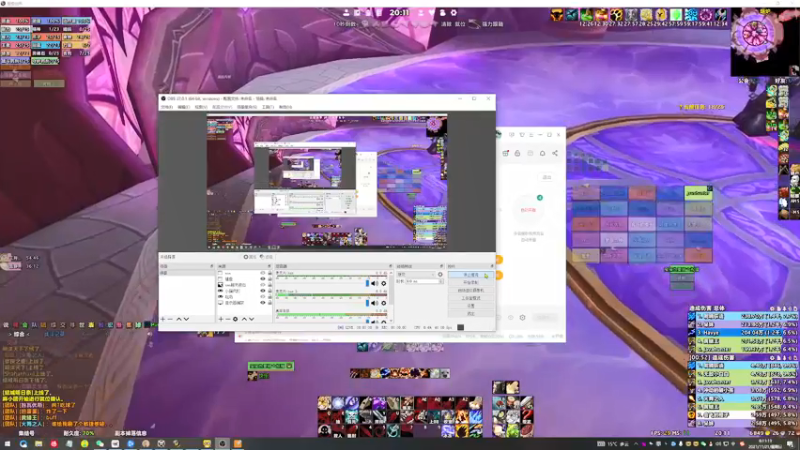Open the File menu in OBS
The width and height of the screenshot is (800, 450).
tap(167, 107)
